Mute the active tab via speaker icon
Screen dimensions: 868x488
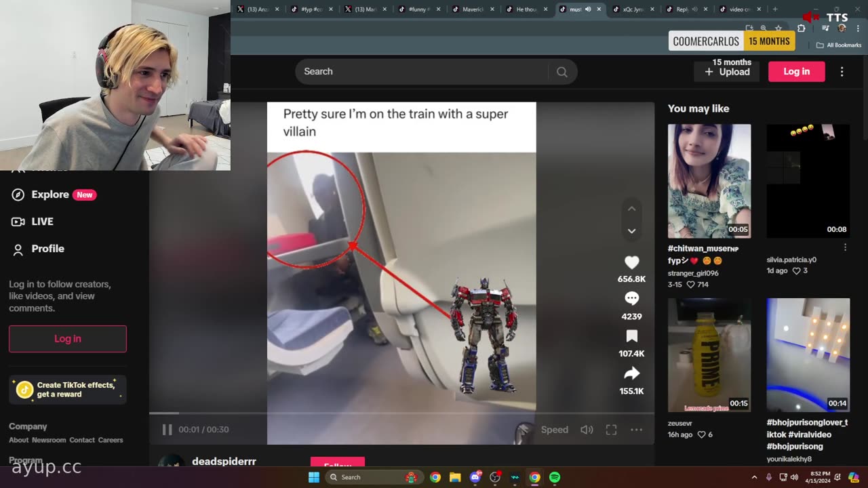click(x=588, y=9)
